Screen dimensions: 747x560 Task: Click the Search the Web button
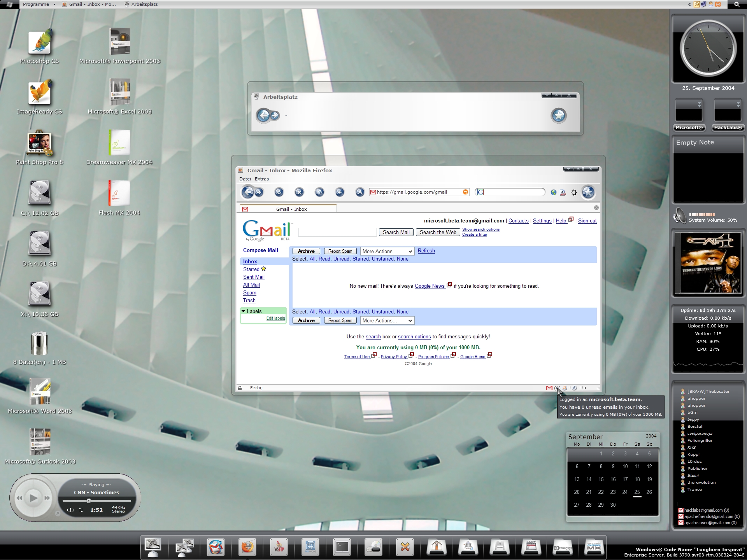tap(438, 232)
